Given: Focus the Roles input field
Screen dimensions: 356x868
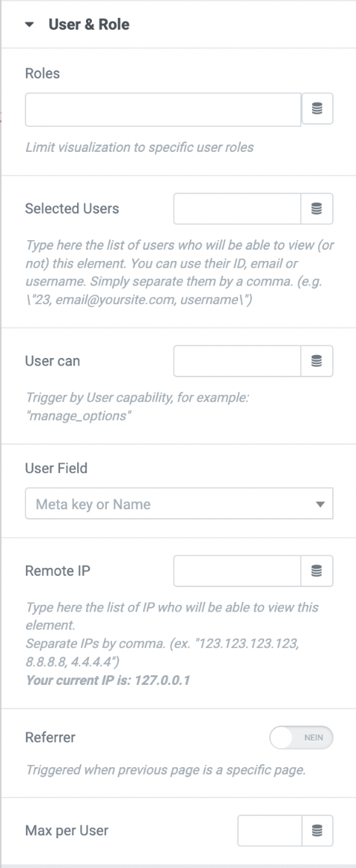Looking at the screenshot, I should 162,109.
